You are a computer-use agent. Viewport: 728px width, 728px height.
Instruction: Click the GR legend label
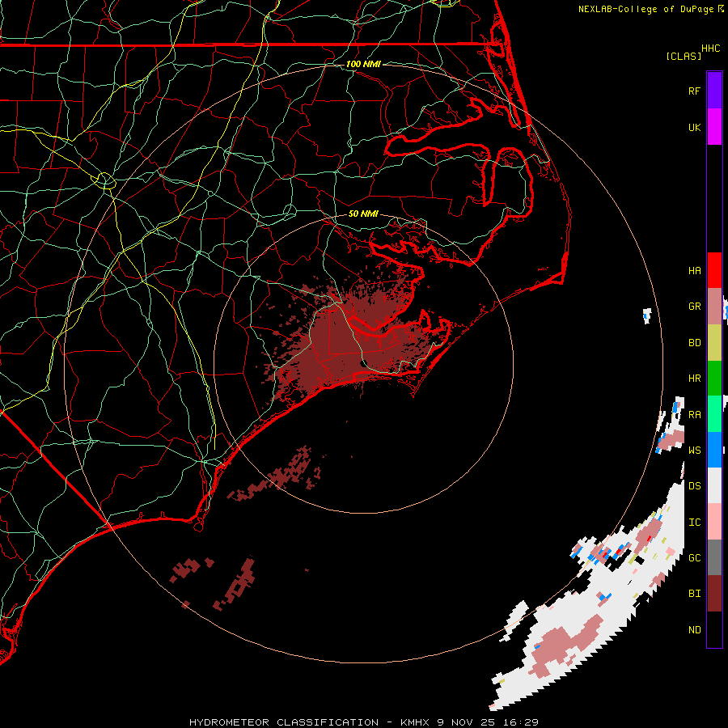pyautogui.click(x=694, y=307)
